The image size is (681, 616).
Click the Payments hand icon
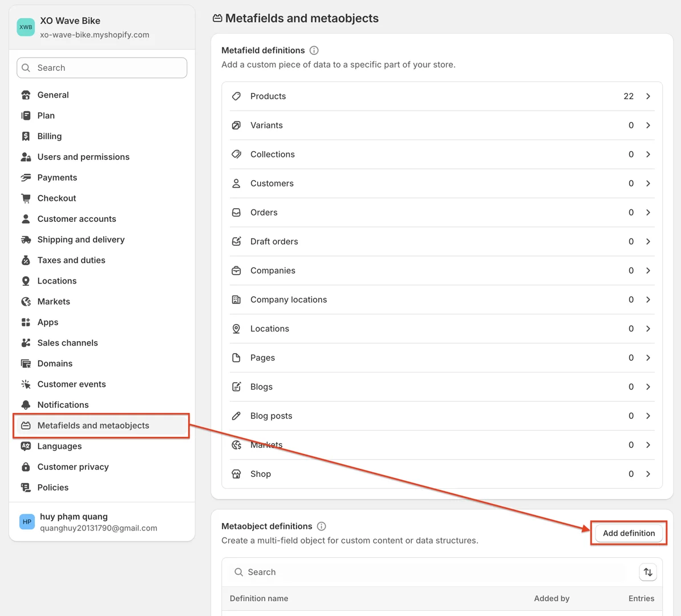pos(26,178)
